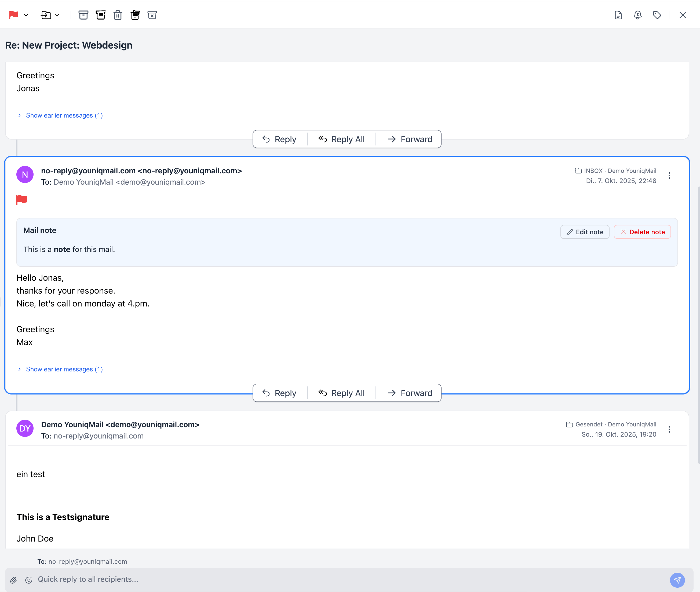Toggle red flag on toolbar
This screenshot has height=592, width=700.
(14, 15)
